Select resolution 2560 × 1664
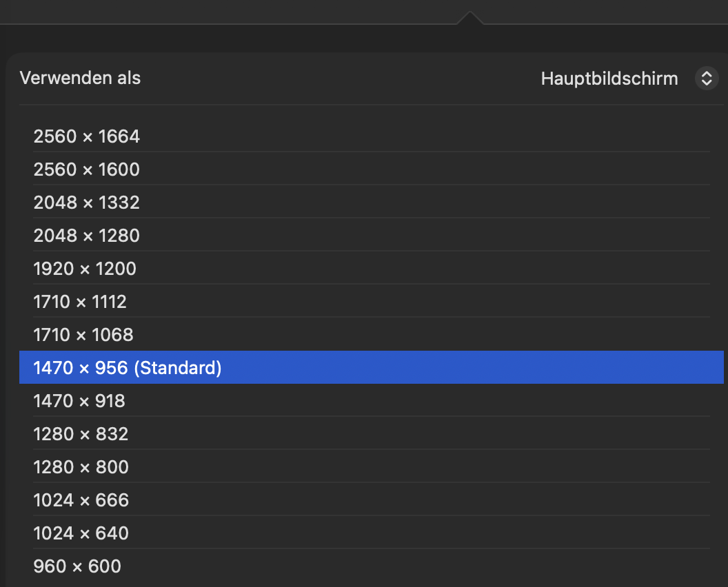Screen dimensions: 728x587 pyautogui.click(x=87, y=136)
